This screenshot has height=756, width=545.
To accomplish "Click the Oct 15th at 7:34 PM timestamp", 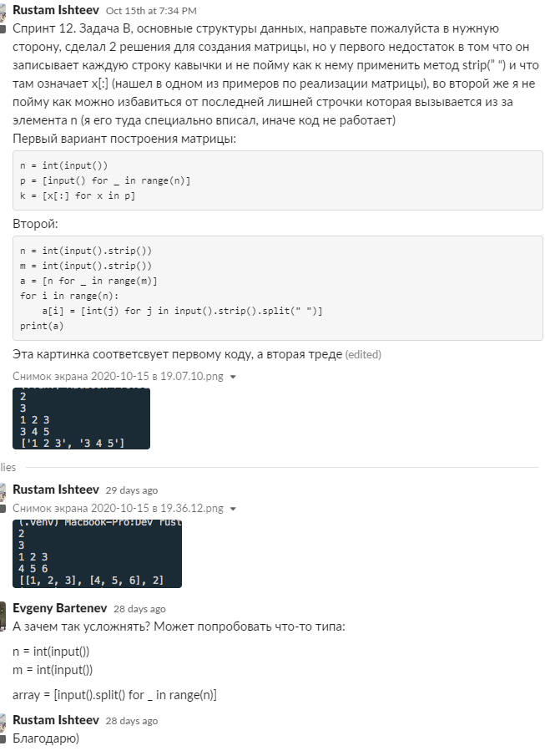I will pyautogui.click(x=151, y=11).
